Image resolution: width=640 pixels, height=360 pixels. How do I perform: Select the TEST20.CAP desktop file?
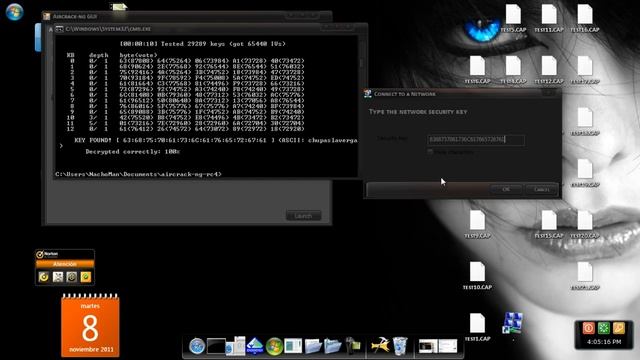click(585, 224)
